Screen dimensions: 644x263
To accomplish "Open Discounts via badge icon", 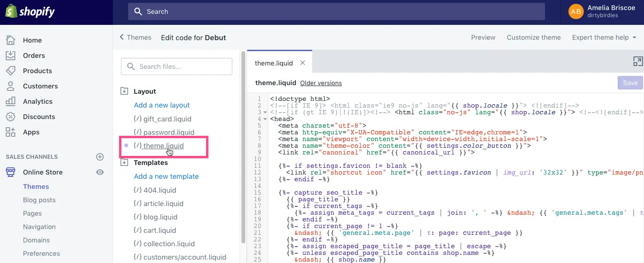I will 11,117.
